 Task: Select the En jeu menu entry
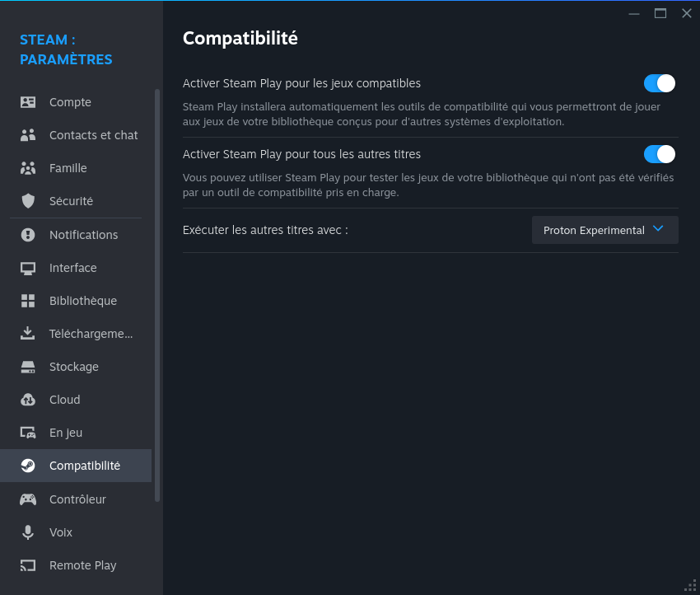(x=76, y=433)
